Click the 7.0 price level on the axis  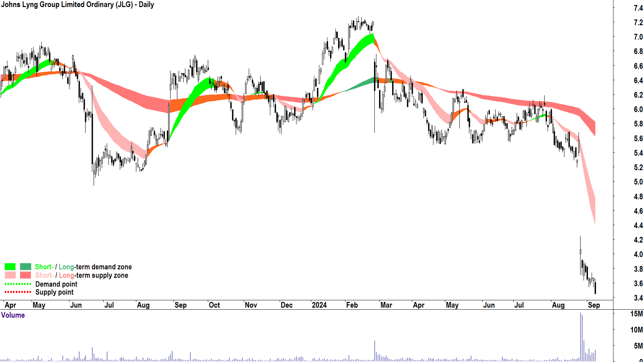638,37
